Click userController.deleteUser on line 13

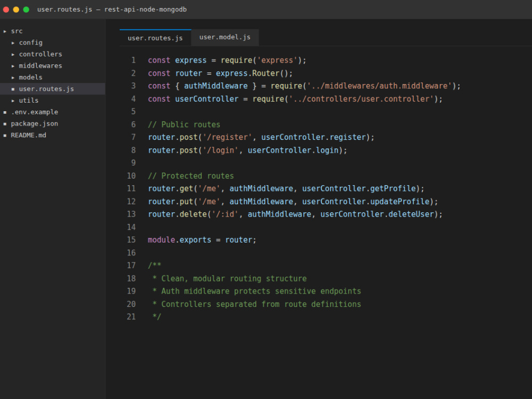(x=377, y=214)
